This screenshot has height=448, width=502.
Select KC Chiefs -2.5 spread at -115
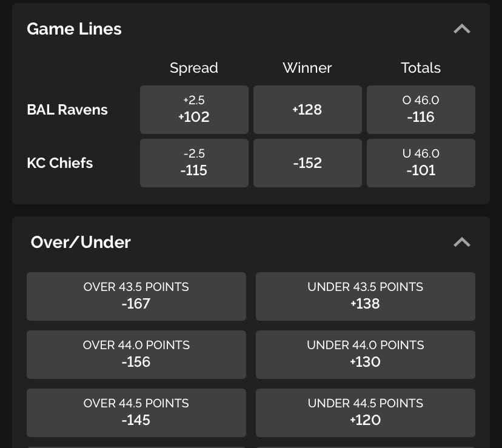point(194,163)
